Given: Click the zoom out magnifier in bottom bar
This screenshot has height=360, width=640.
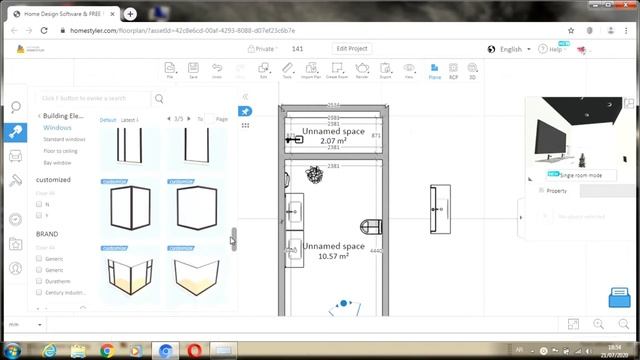Looking at the screenshot, I should (624, 324).
